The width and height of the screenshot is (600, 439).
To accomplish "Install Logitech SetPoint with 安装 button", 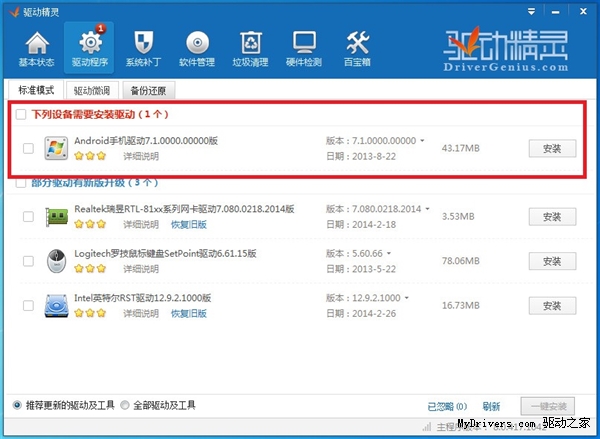I will point(552,261).
